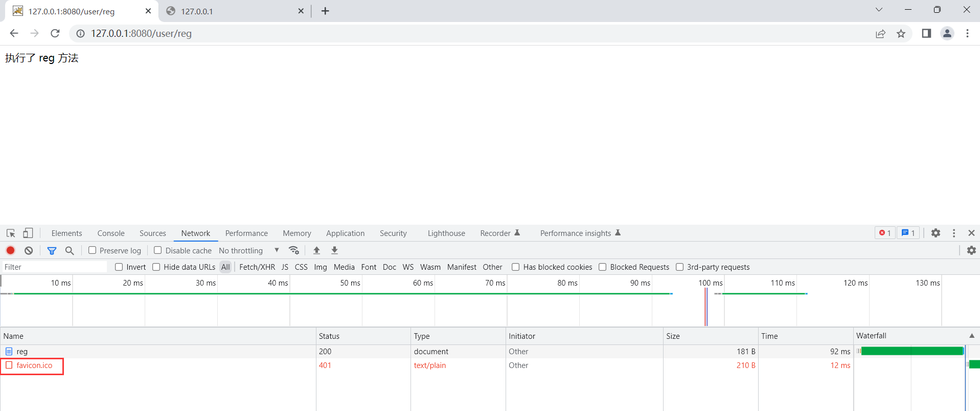The width and height of the screenshot is (980, 411).
Task: Check Has blocked cookies
Action: (515, 267)
